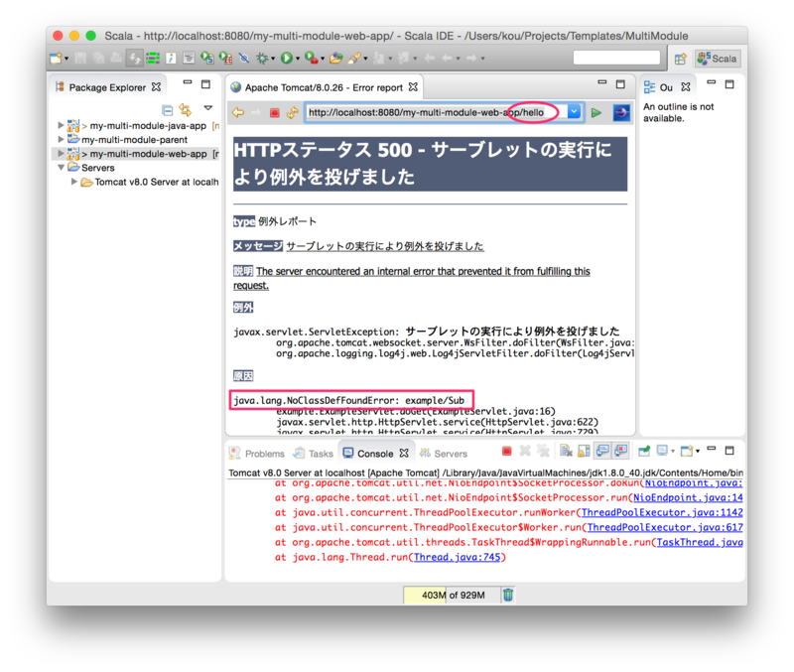The height and width of the screenshot is (672, 794).
Task: Open the TaskThread.java link in console
Action: click(700, 542)
